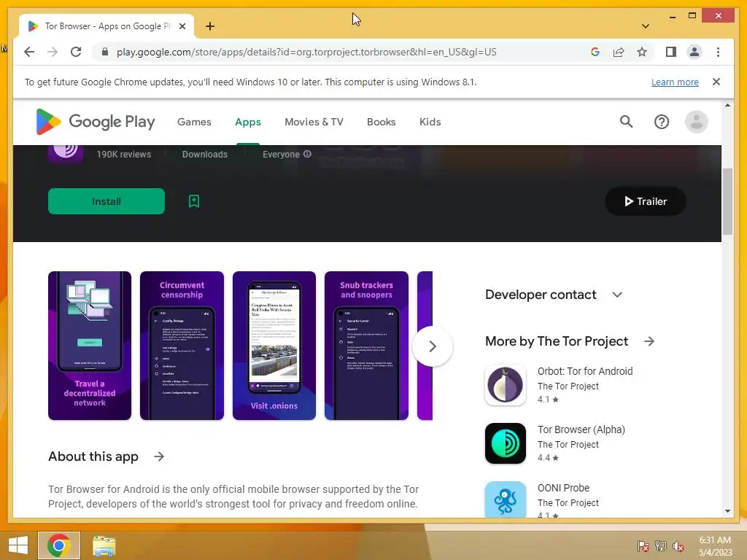This screenshot has width=747, height=560.
Task: Open File Explorer from the taskbar
Action: (104, 545)
